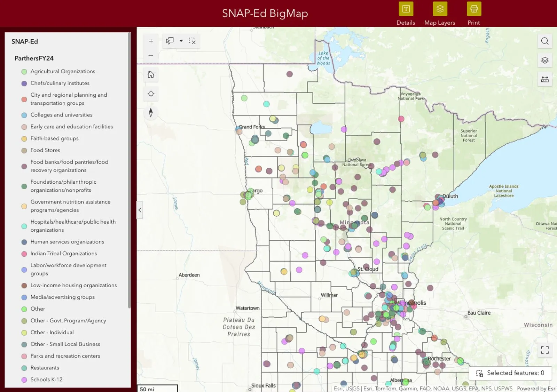Select the home default extent icon

(x=151, y=74)
